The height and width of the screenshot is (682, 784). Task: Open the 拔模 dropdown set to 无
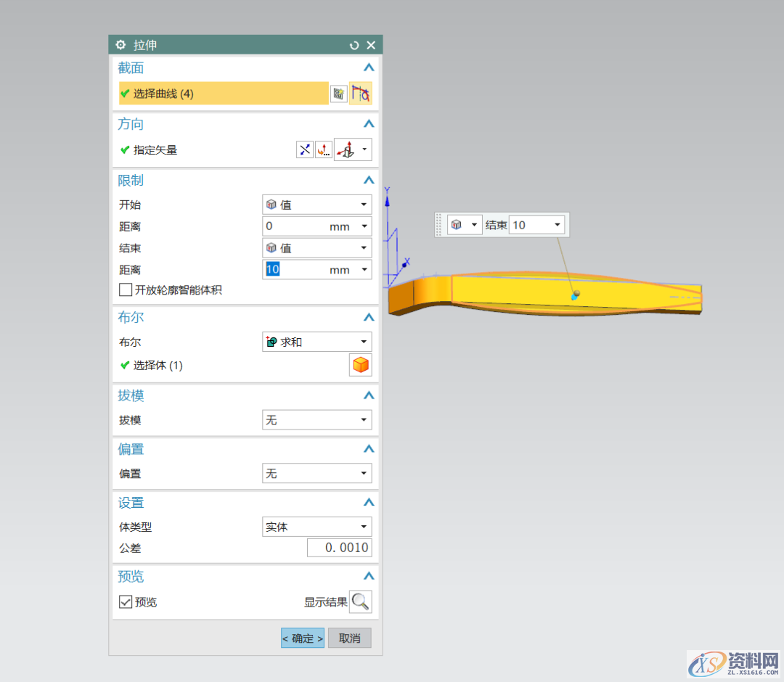click(x=317, y=420)
